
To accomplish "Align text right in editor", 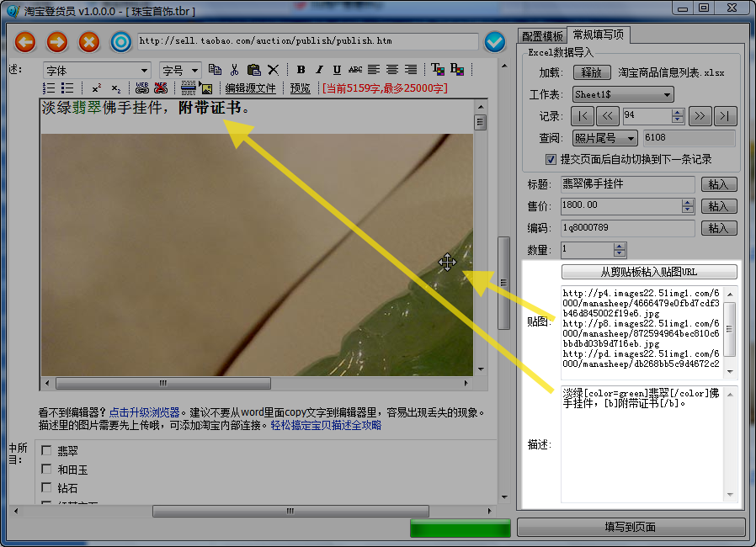I will 411,70.
